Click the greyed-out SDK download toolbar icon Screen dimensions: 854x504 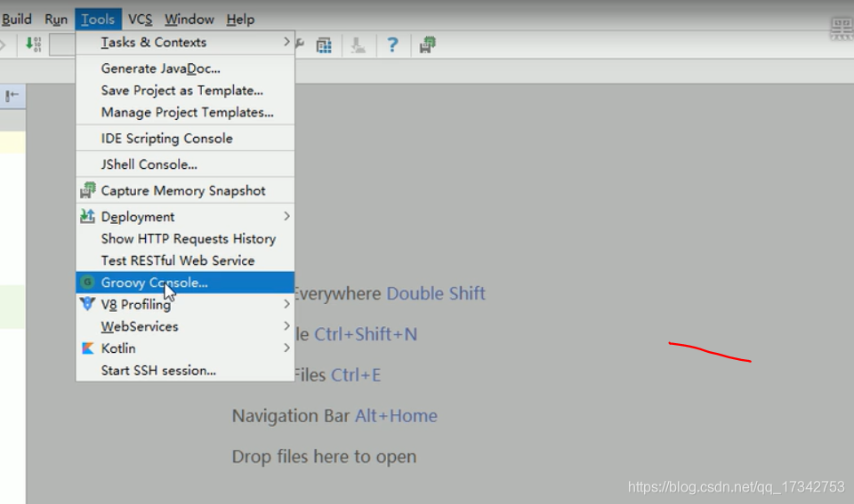(x=358, y=45)
